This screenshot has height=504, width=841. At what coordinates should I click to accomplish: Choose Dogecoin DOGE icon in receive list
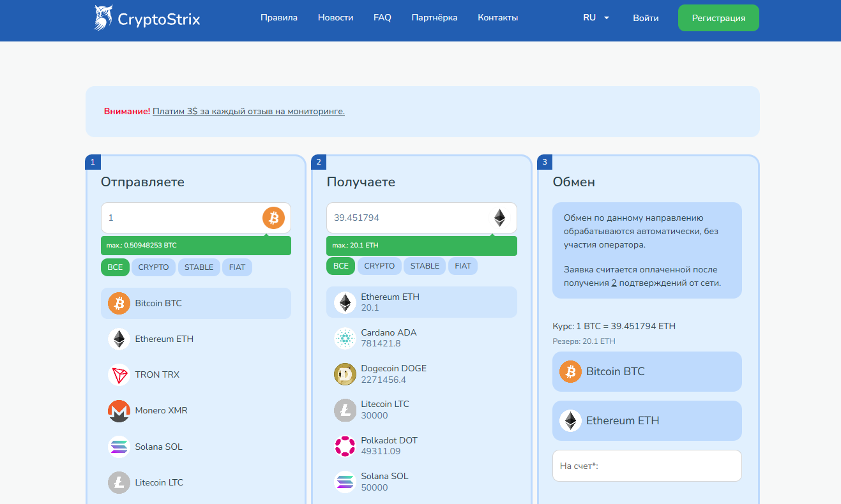345,374
